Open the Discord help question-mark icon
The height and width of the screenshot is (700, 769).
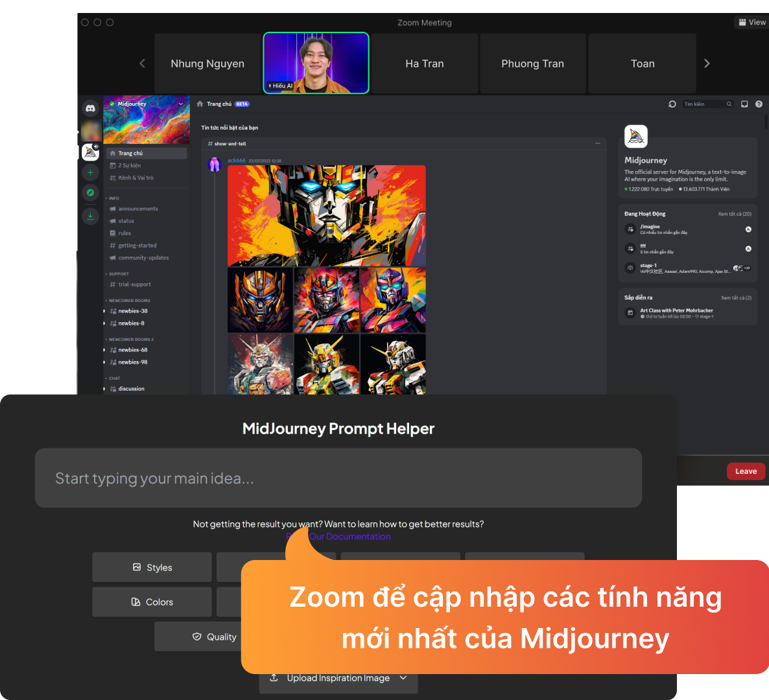[759, 104]
